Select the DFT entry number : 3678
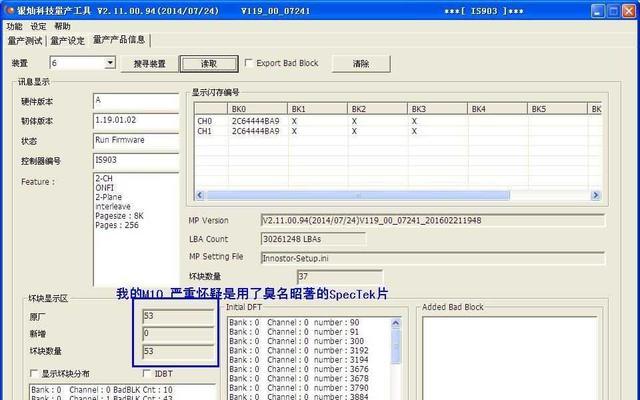640x400 pixels. (x=299, y=379)
